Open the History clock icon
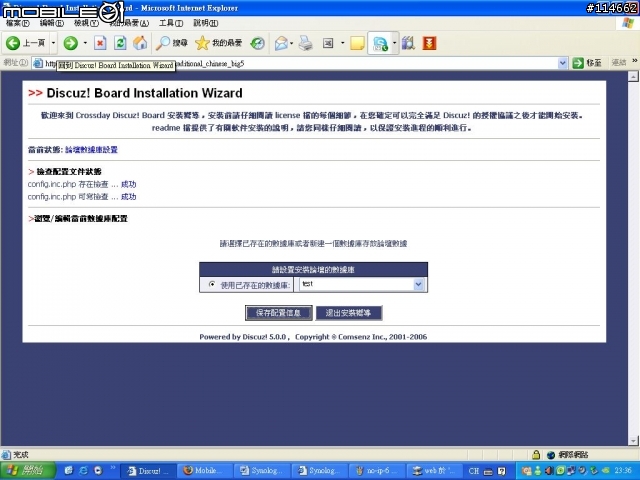640x480 pixels. pos(257,43)
